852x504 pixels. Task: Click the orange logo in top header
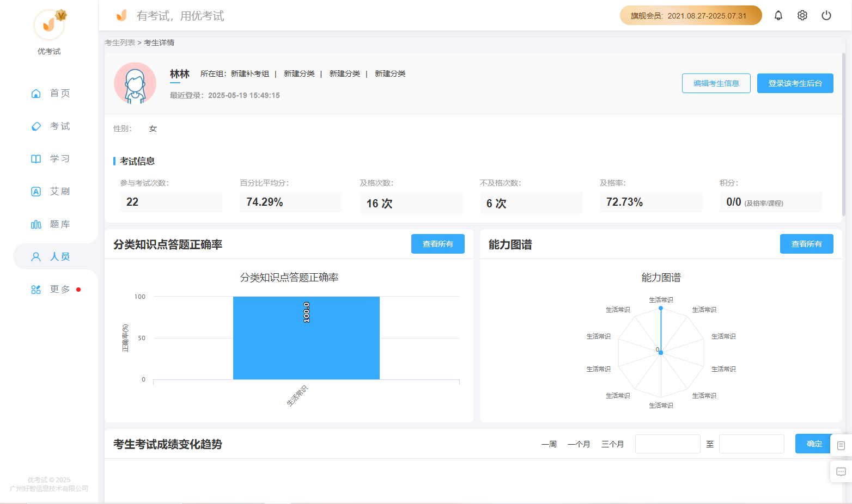click(x=121, y=15)
